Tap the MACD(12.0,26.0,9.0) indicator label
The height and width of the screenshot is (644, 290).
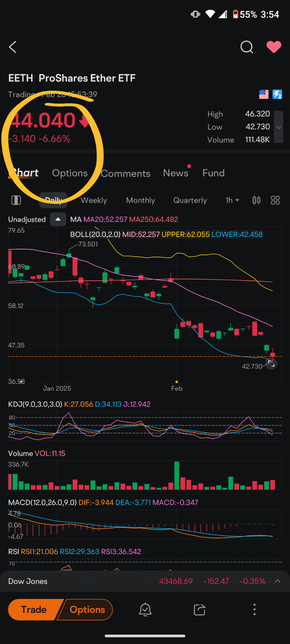coord(42,502)
